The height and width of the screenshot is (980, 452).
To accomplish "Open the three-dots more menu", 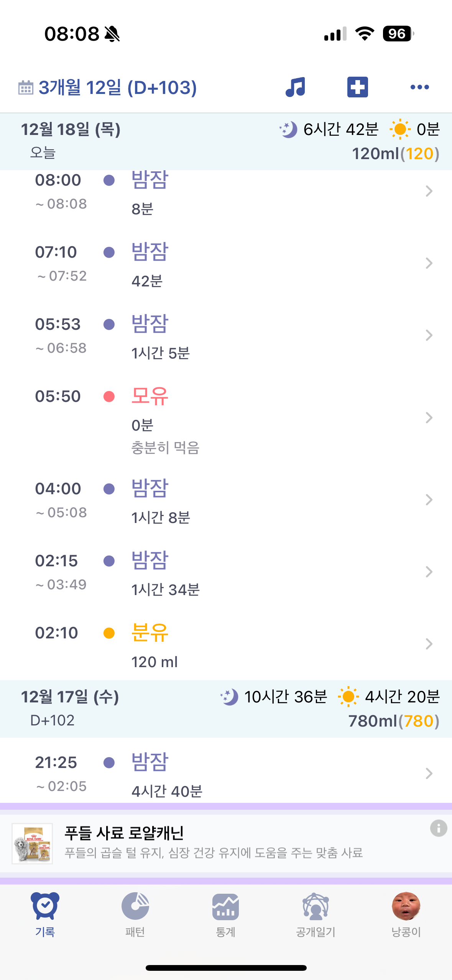I will (419, 87).
